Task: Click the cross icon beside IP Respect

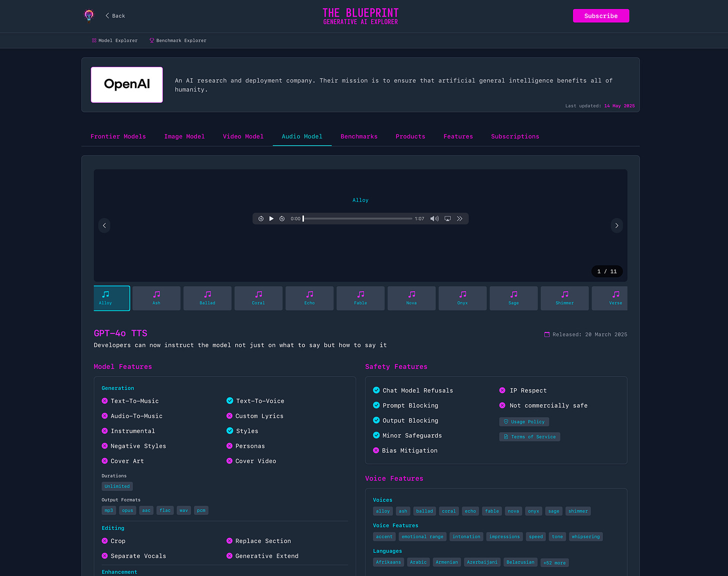Action: pyautogui.click(x=502, y=390)
